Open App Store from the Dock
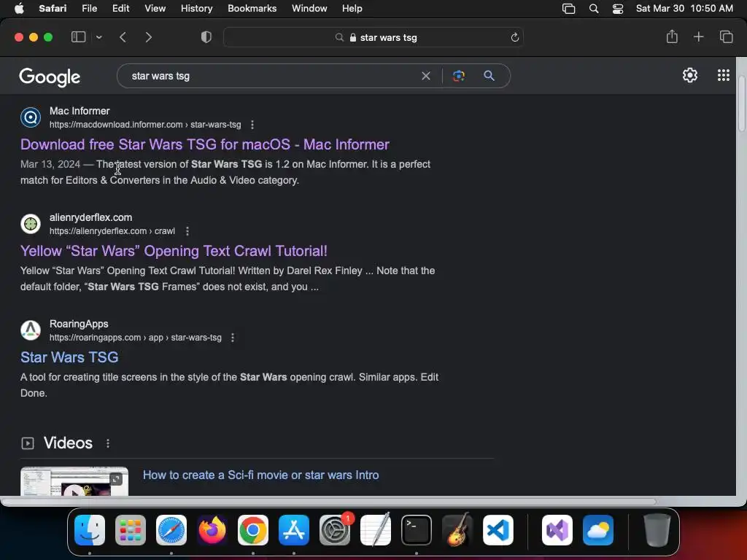This screenshot has width=747, height=560. [x=294, y=530]
